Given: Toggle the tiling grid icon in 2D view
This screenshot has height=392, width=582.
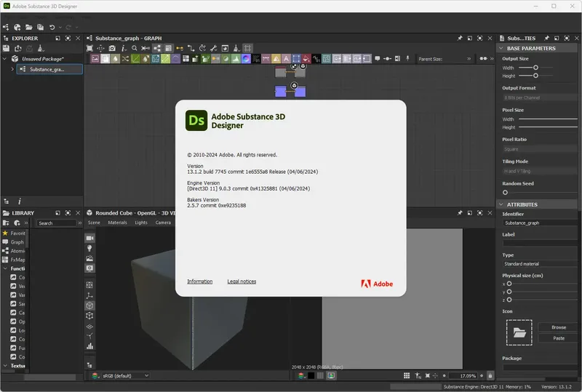Looking at the screenshot, I should tap(407, 376).
